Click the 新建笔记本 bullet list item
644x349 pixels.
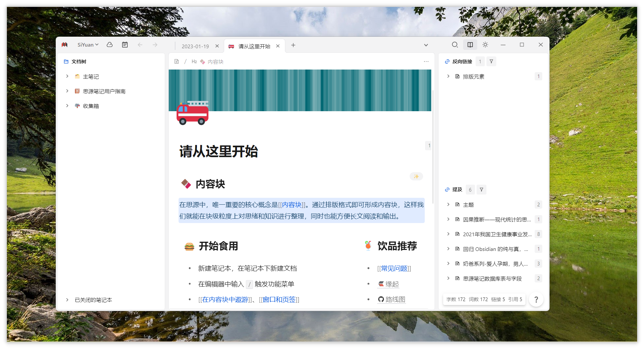(247, 269)
